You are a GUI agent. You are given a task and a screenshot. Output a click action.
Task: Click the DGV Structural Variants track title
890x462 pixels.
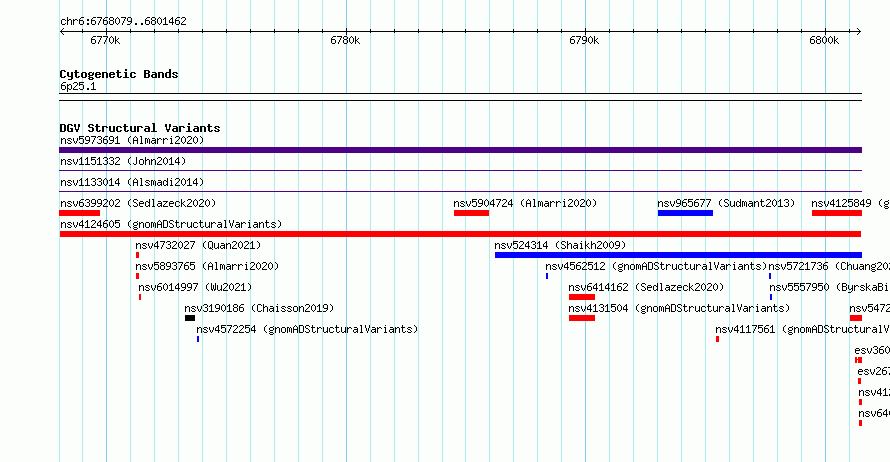pos(140,128)
